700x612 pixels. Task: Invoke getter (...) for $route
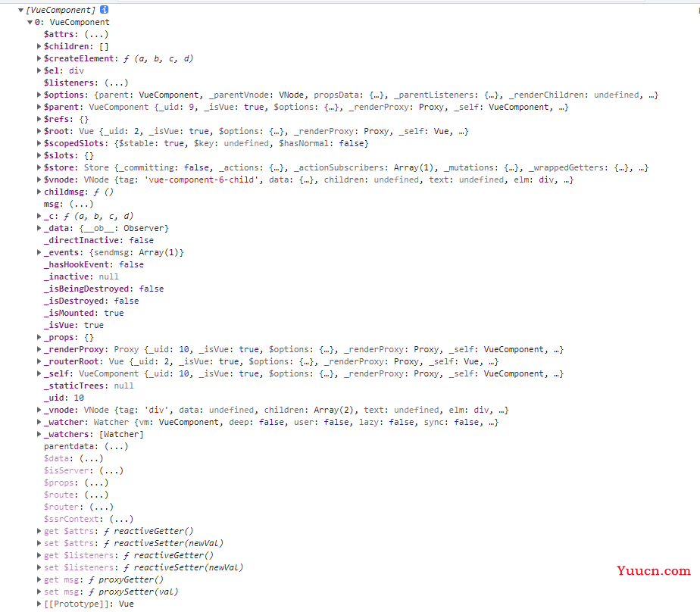pyautogui.click(x=96, y=495)
